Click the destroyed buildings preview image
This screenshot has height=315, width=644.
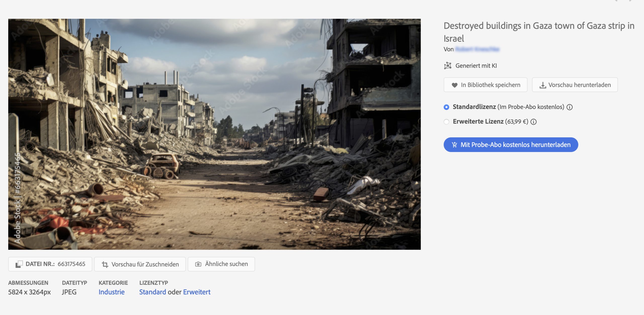pos(214,134)
